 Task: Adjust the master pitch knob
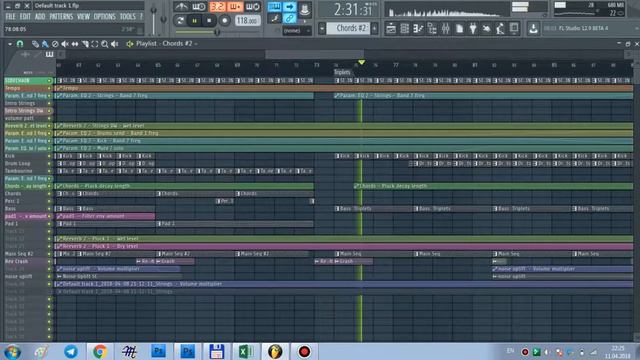point(164,19)
